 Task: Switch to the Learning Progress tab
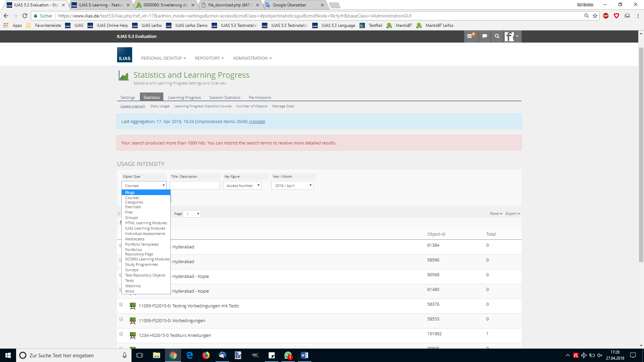184,98
